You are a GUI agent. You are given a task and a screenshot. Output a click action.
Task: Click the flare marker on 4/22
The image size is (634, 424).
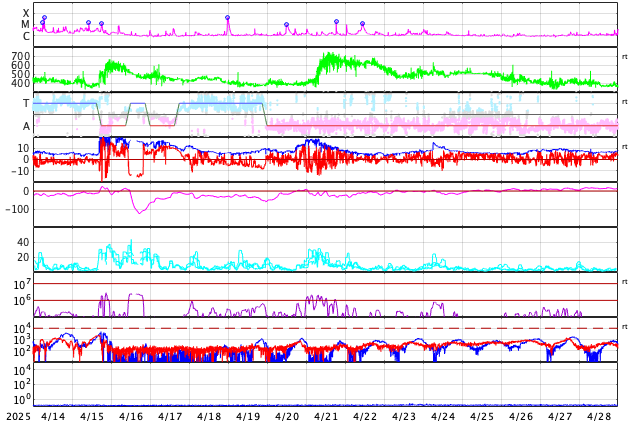(363, 23)
